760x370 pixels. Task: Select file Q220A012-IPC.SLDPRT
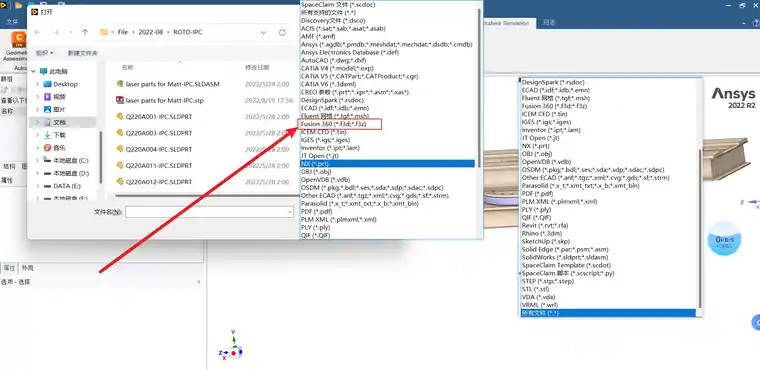pyautogui.click(x=159, y=182)
